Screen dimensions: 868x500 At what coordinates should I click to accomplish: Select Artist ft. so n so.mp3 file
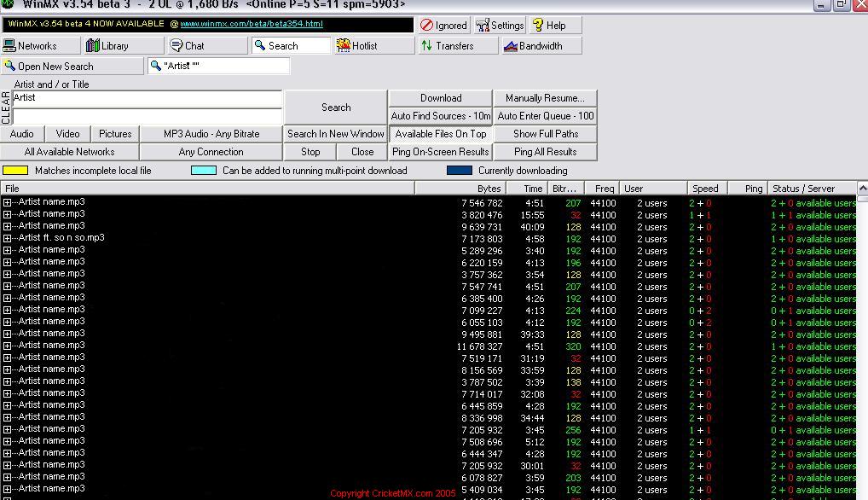[x=61, y=237]
